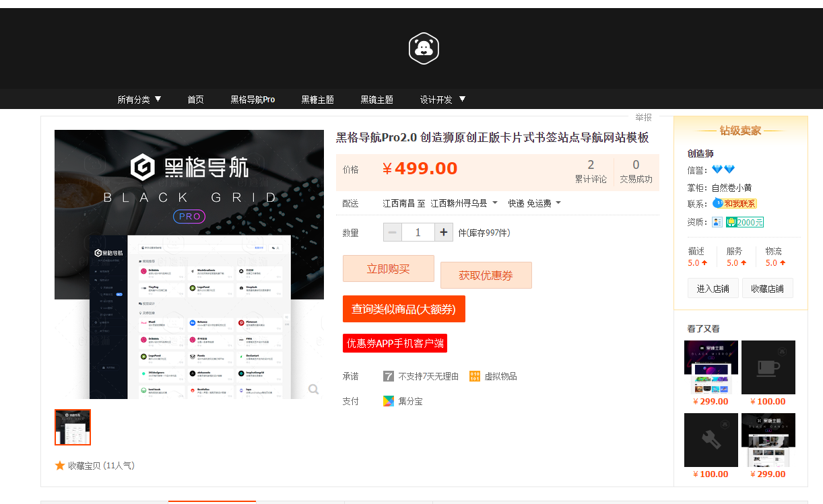
Task: Click the magnifier icon on the product image
Action: [313, 389]
